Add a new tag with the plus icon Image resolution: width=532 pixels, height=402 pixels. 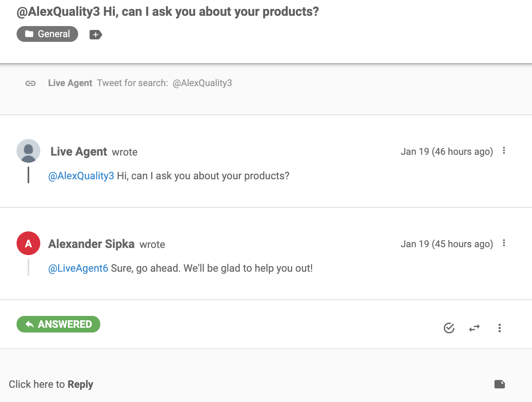(96, 35)
